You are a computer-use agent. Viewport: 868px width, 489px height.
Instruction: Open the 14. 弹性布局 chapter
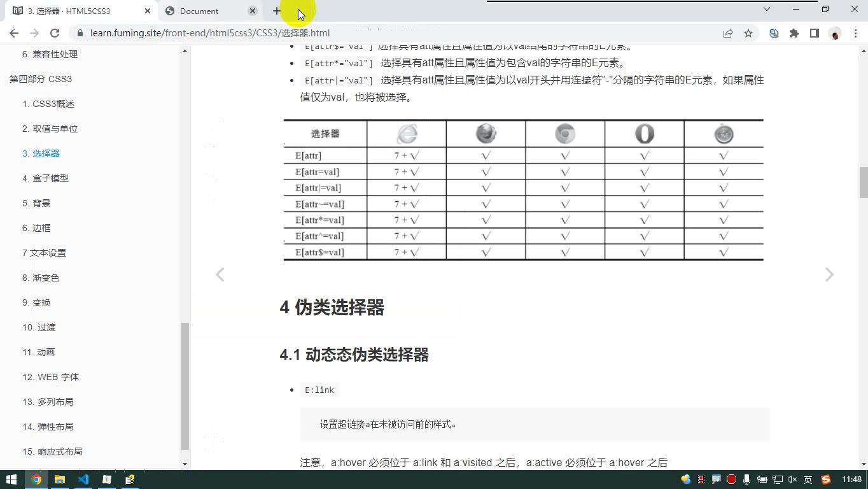pyautogui.click(x=48, y=427)
